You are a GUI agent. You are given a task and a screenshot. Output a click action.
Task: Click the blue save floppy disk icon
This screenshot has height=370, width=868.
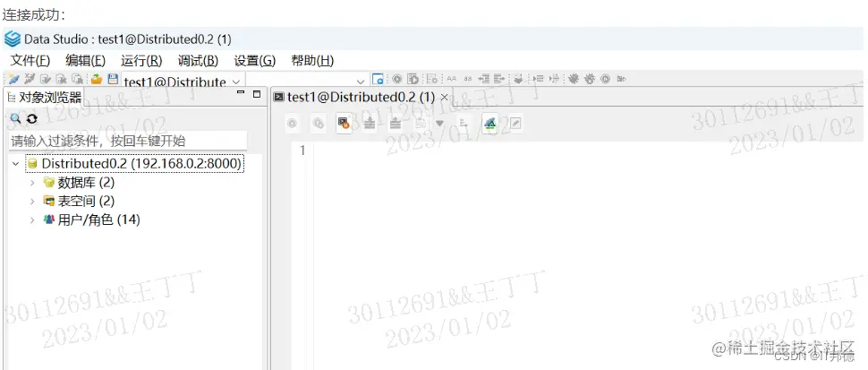tap(113, 79)
